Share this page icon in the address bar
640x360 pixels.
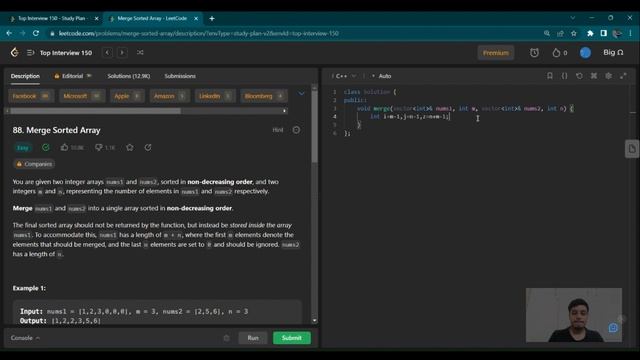point(560,33)
